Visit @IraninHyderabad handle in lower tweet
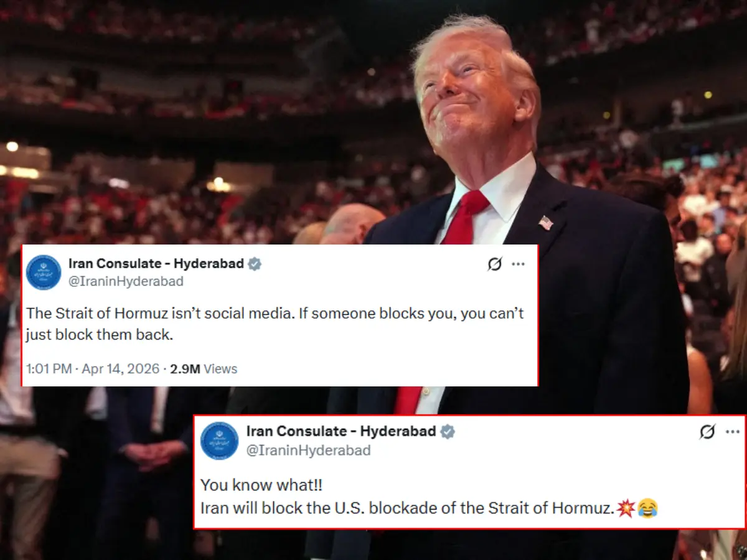The image size is (747, 560). pyautogui.click(x=309, y=450)
